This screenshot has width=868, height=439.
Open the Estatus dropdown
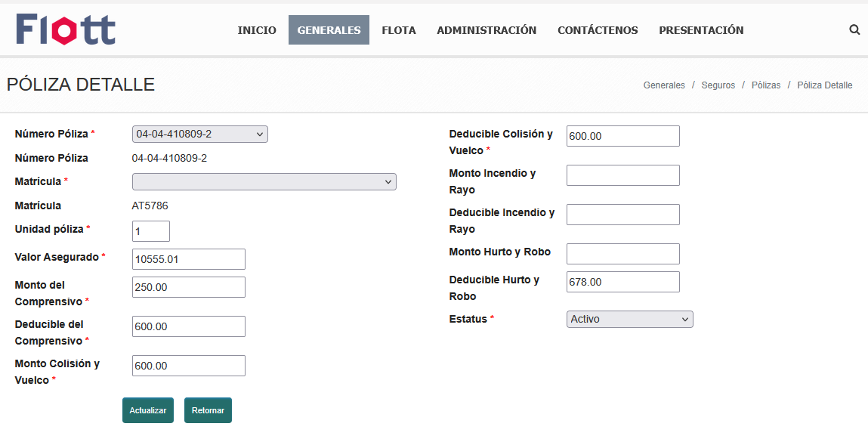click(x=629, y=320)
